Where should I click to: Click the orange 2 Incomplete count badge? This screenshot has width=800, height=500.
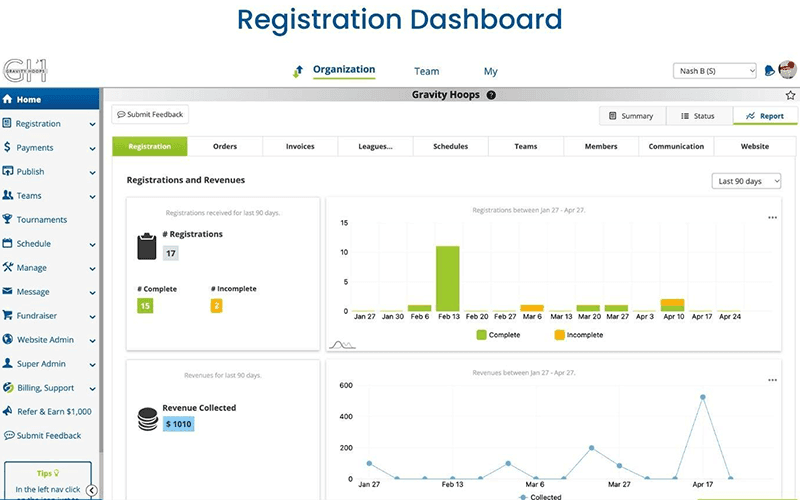pos(216,306)
